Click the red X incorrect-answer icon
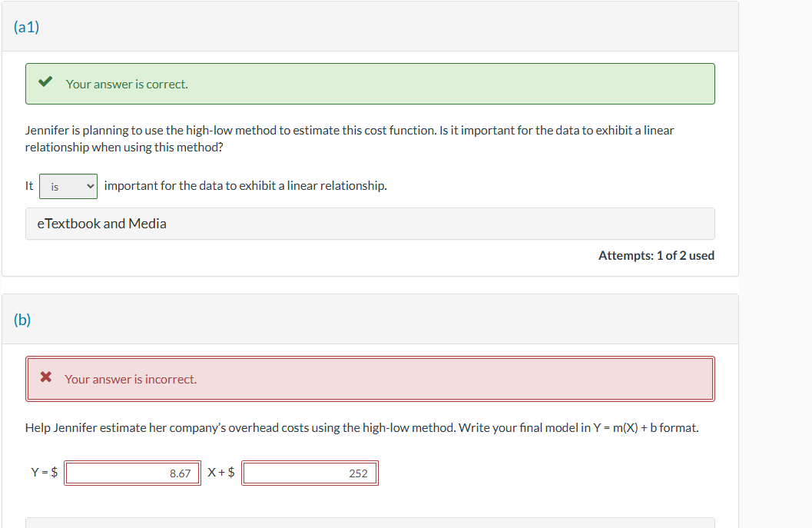Image resolution: width=812 pixels, height=528 pixels. point(45,378)
